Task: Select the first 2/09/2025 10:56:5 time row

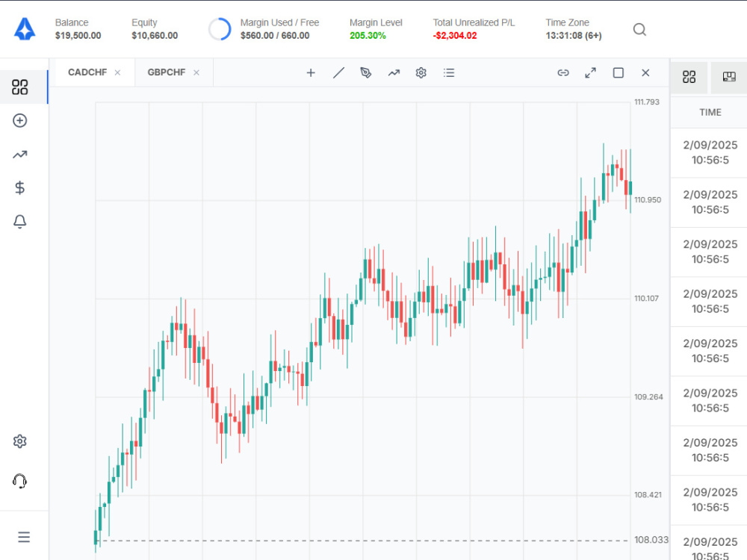Action: 710,152
